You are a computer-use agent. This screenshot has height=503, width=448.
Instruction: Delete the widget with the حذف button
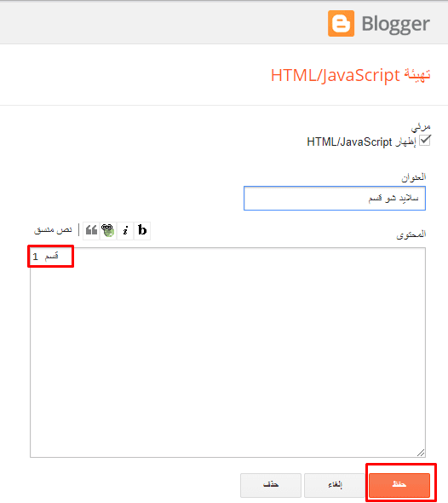pos(271,485)
